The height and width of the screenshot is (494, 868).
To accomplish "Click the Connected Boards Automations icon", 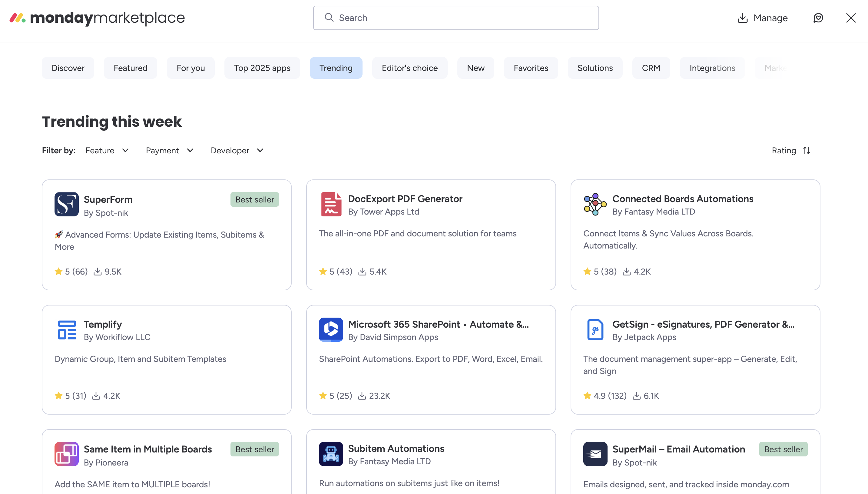I will 595,204.
